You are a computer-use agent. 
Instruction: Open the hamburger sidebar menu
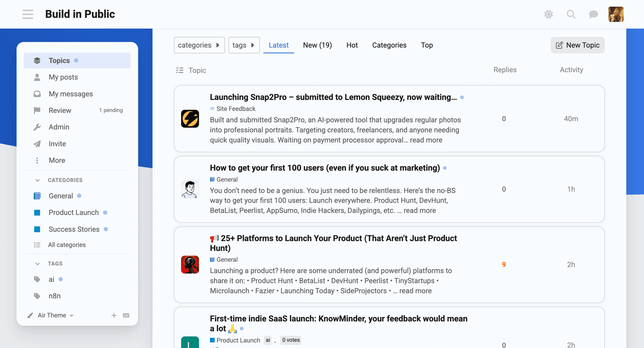click(x=28, y=14)
